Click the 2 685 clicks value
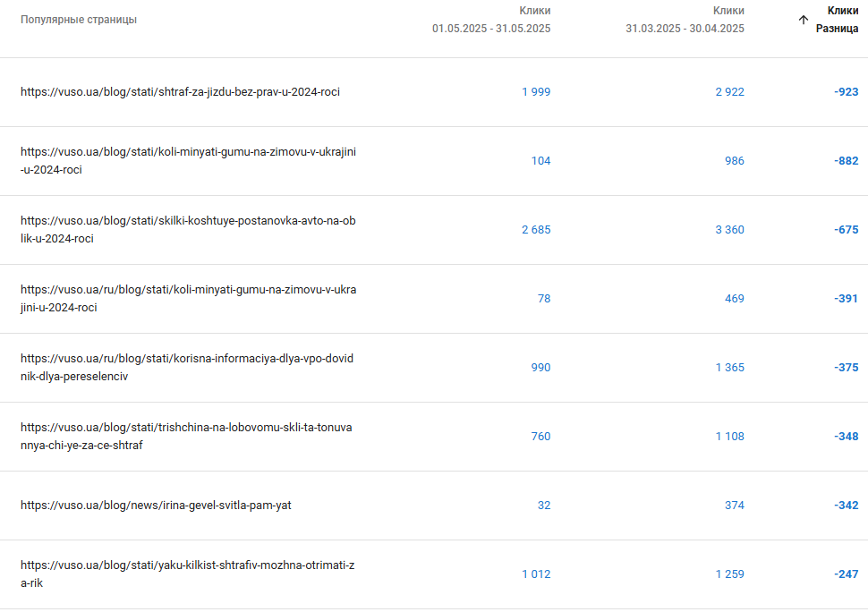This screenshot has height=612, width=868. click(x=536, y=230)
